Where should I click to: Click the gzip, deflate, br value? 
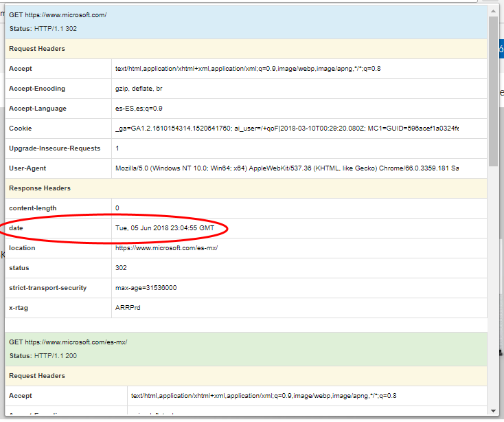point(139,89)
